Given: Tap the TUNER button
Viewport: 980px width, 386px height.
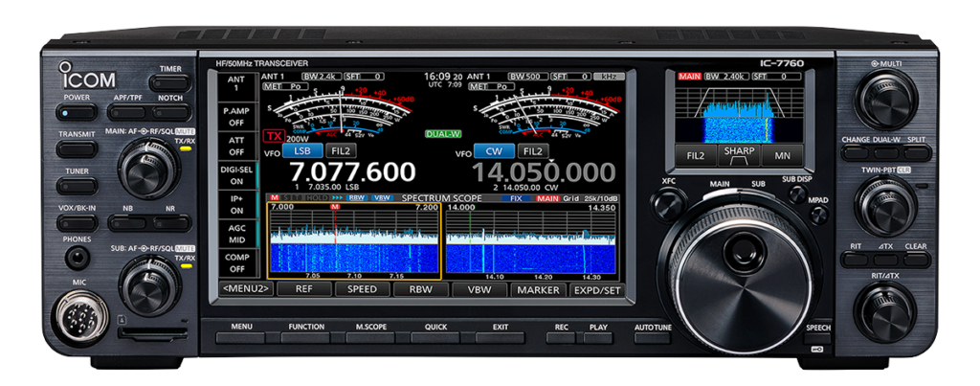Looking at the screenshot, I should coord(77,186).
